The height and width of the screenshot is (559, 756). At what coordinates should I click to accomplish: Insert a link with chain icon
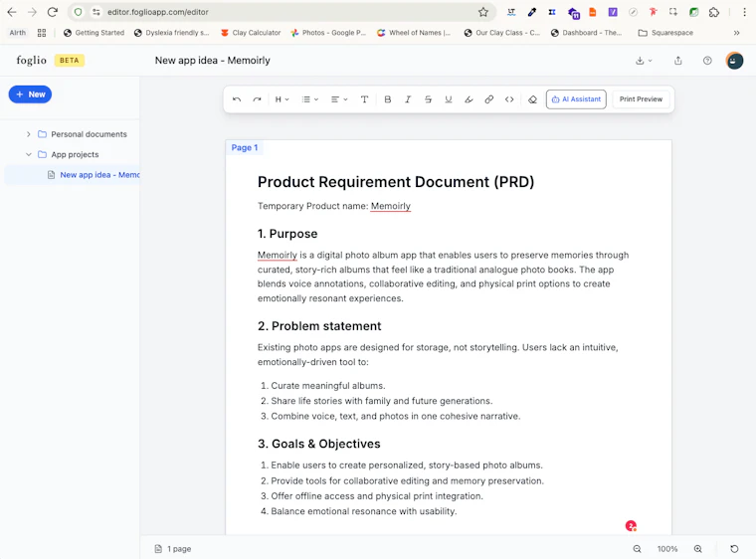click(488, 99)
